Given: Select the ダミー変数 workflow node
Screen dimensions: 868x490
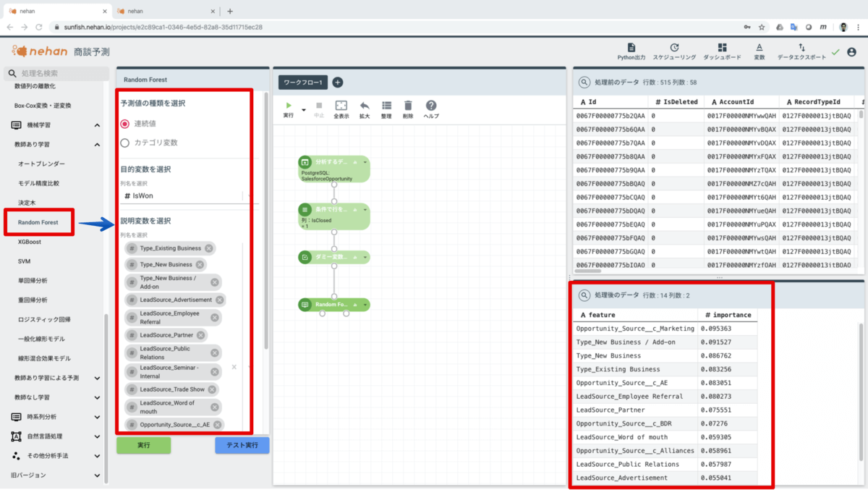Looking at the screenshot, I should coord(333,257).
